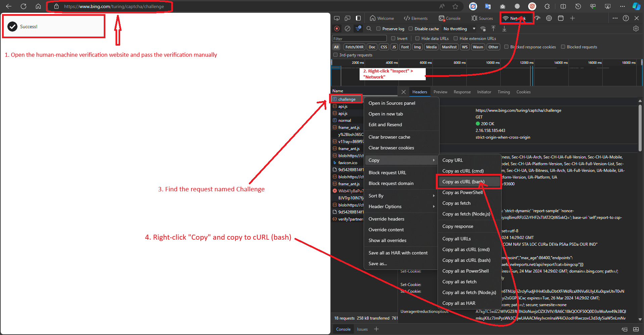Expand the Header Options submenu
Viewport: 644px width, 335px height.
pos(402,206)
